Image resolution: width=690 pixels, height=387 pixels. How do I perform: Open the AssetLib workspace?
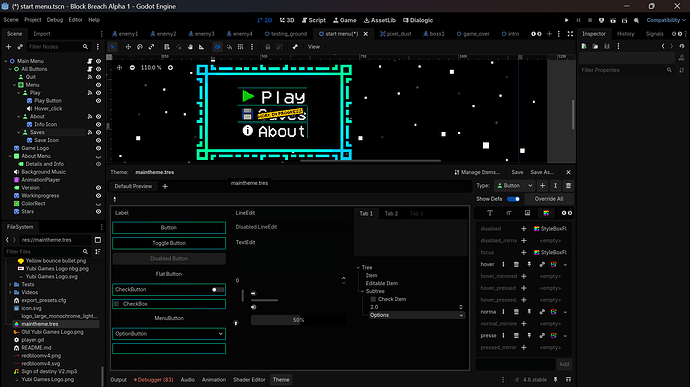pyautogui.click(x=380, y=20)
